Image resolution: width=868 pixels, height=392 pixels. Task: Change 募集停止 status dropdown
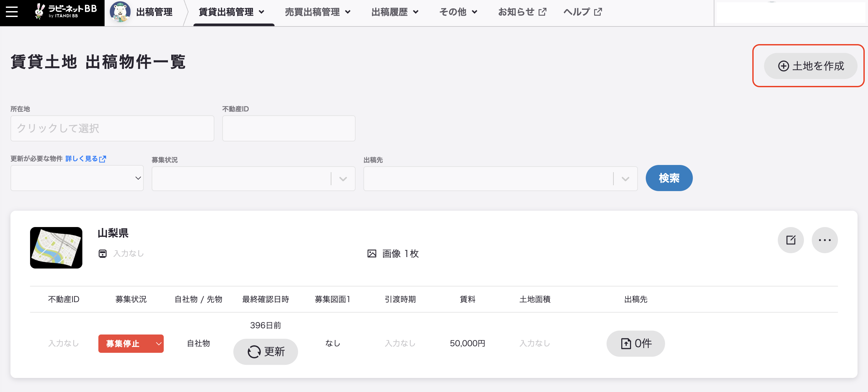(x=131, y=344)
